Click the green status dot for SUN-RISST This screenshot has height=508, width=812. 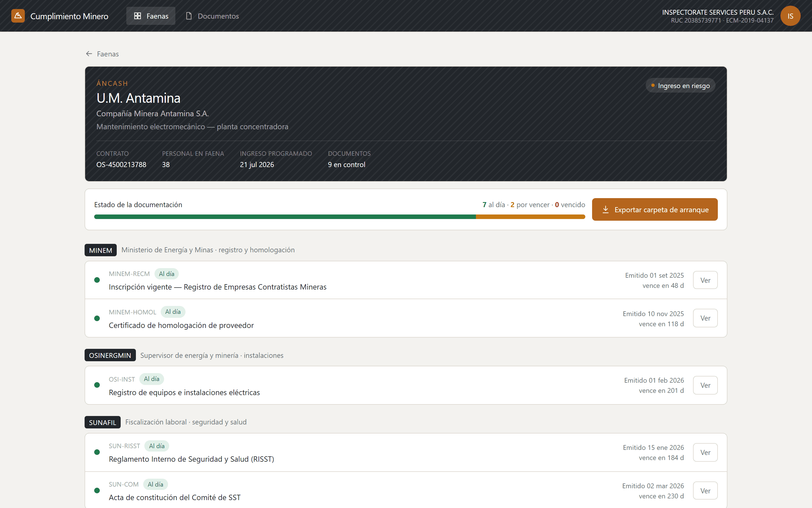coord(97,452)
